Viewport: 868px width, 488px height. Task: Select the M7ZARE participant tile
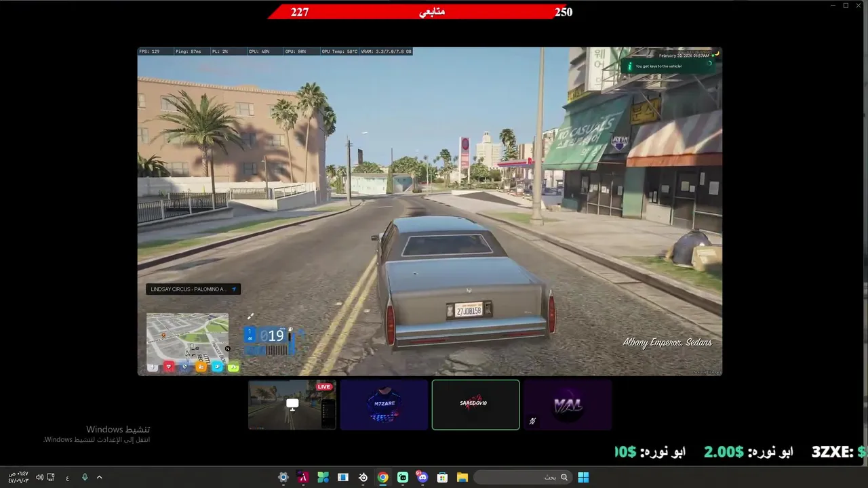[x=384, y=405]
